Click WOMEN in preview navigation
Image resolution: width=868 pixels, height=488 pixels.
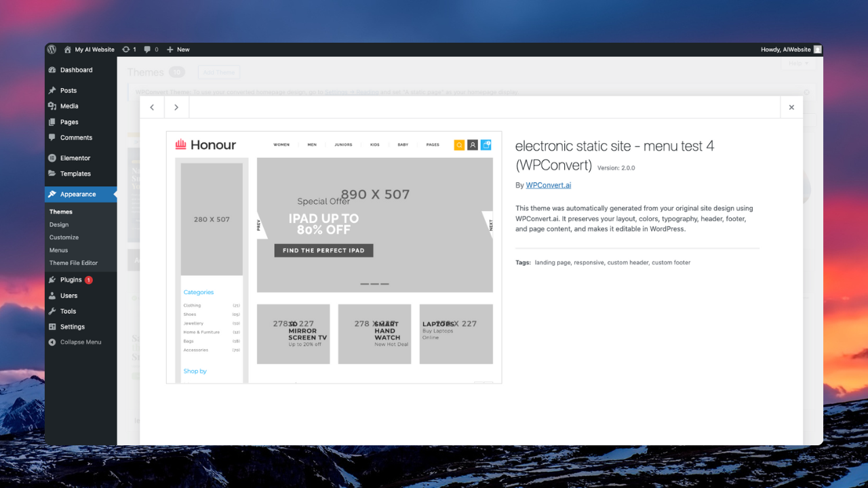[x=281, y=144]
